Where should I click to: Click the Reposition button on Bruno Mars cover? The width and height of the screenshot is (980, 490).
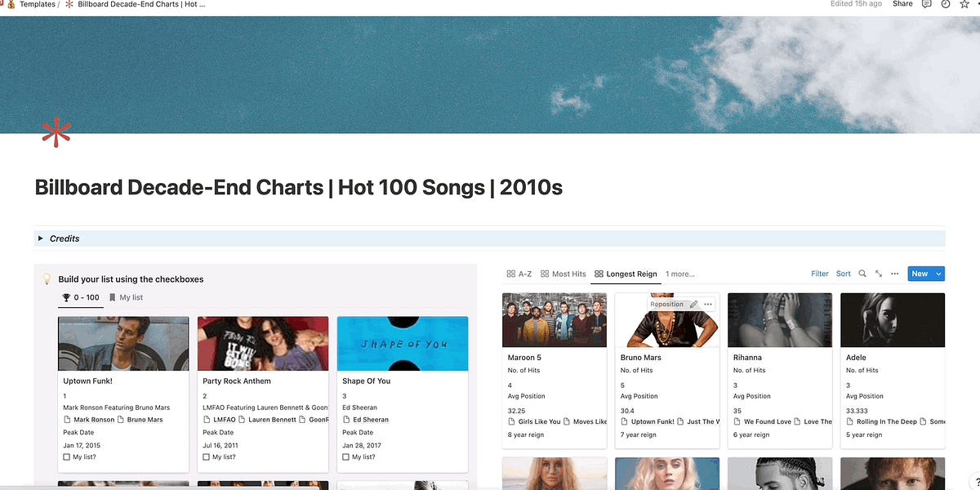(x=667, y=303)
